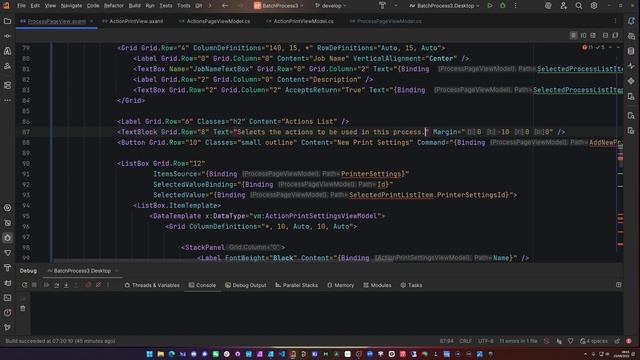Click the 11 errors in 1 file status
The image size is (640, 360).
click(x=518, y=341)
